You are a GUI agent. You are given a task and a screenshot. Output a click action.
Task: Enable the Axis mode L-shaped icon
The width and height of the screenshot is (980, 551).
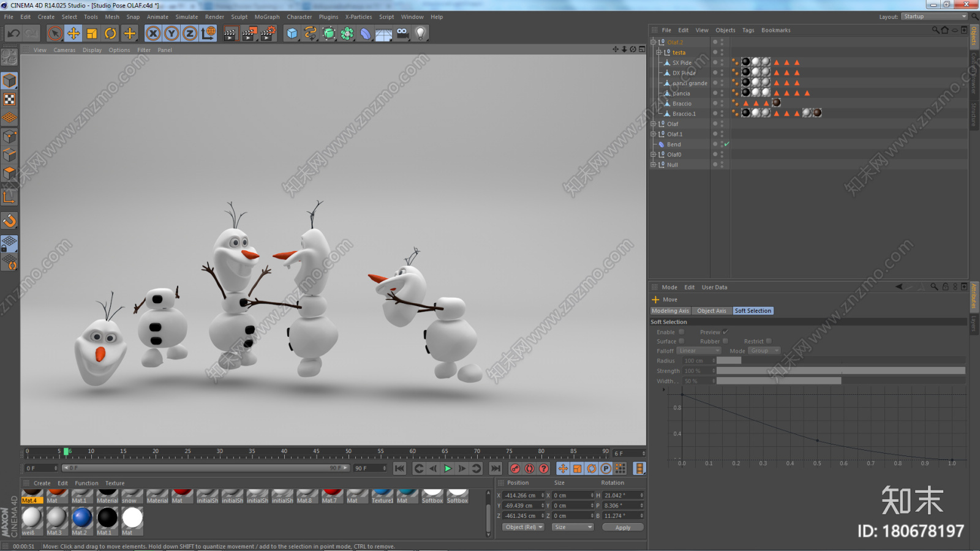tap(9, 197)
